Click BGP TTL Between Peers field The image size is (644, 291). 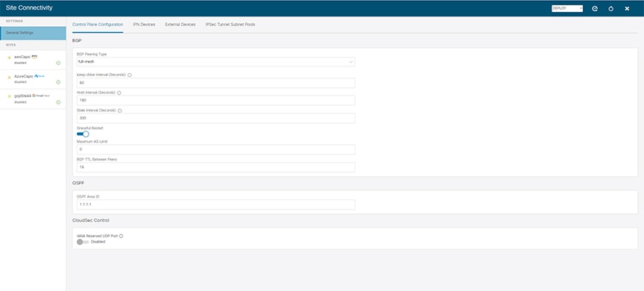point(216,167)
